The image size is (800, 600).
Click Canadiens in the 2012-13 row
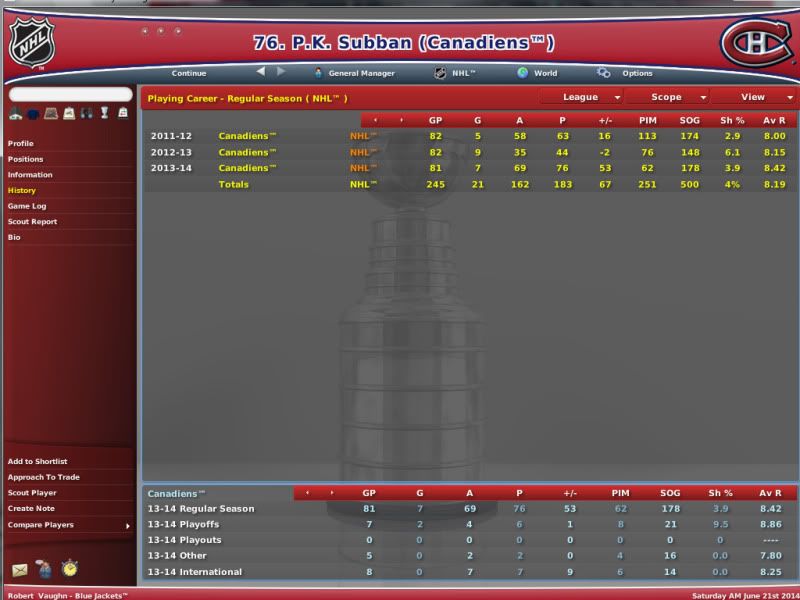(247, 152)
